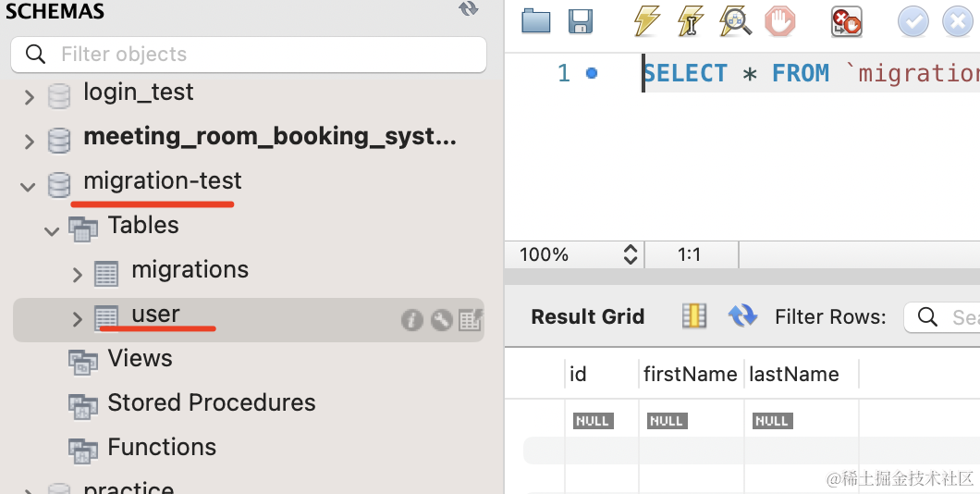Viewport: 980px width, 494px height.
Task: Click the stop execution hand icon
Action: click(x=779, y=21)
